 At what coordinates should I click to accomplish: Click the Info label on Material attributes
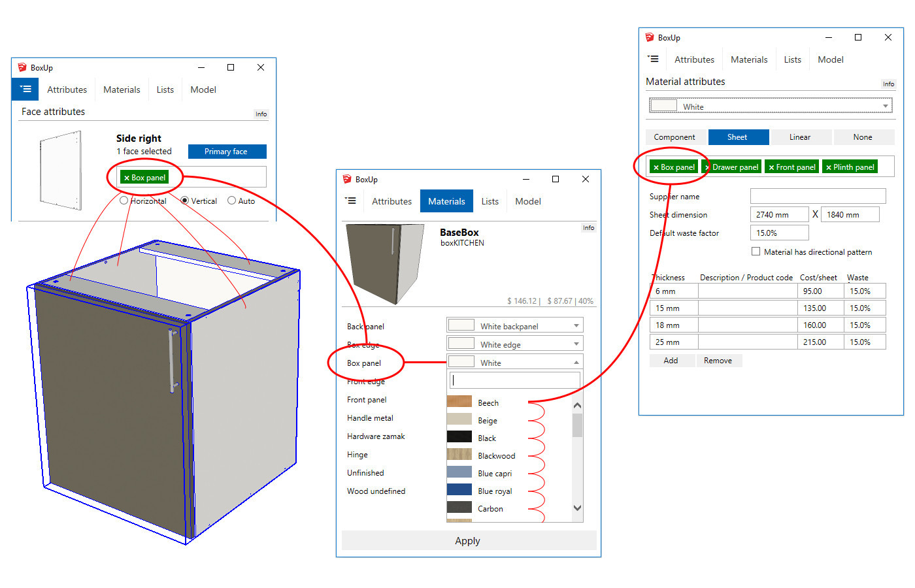[x=888, y=84]
